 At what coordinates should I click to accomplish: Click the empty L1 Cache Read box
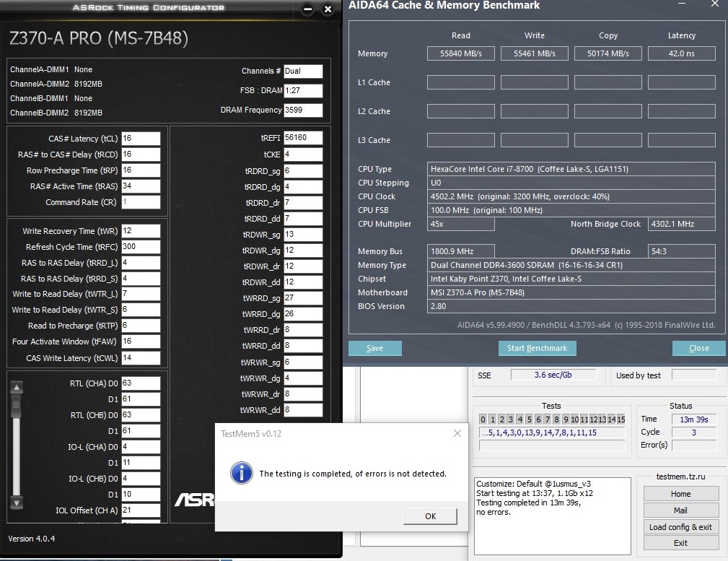460,82
